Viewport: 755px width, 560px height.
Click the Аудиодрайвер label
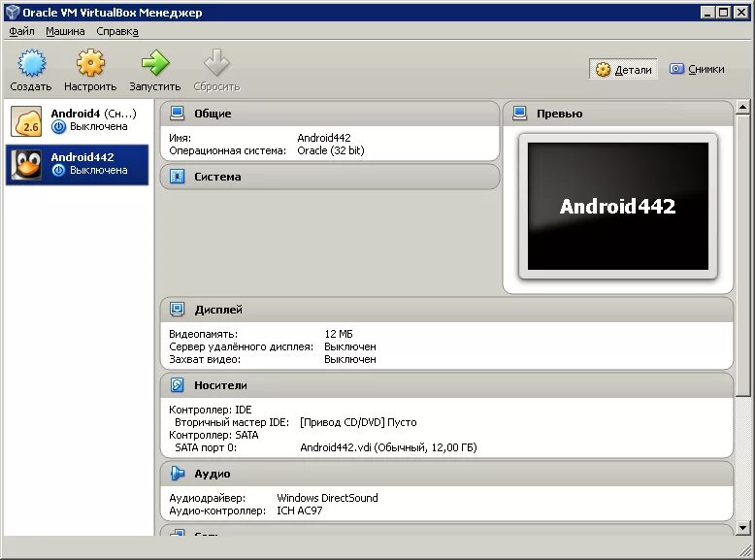tap(207, 498)
